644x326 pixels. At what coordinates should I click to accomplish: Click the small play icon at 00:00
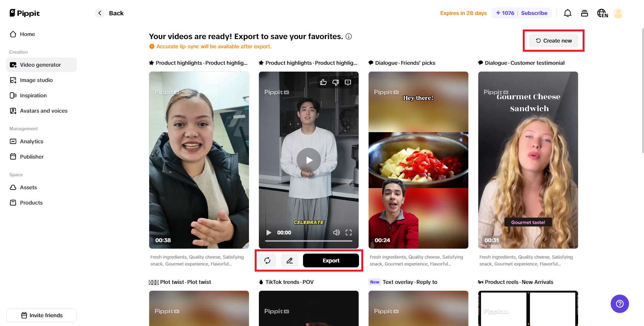269,233
